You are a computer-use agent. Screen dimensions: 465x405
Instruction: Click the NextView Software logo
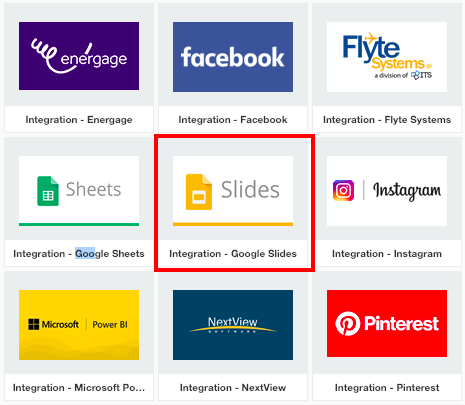[x=233, y=325]
